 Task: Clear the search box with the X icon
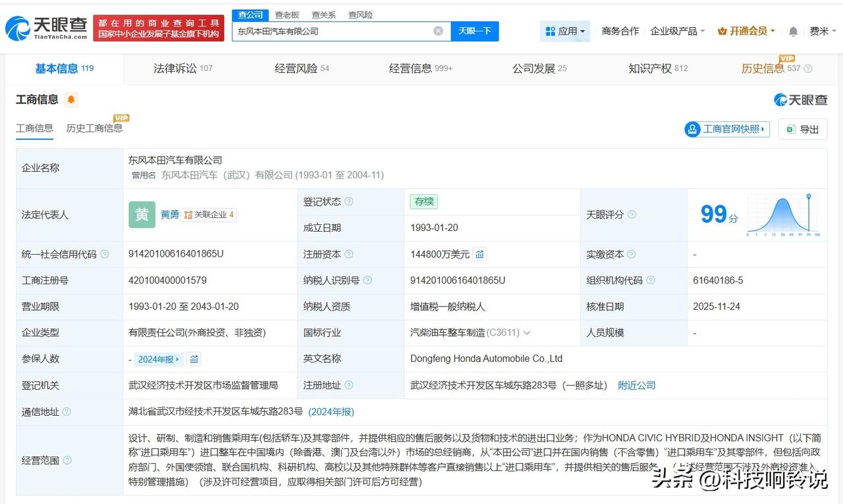click(438, 31)
